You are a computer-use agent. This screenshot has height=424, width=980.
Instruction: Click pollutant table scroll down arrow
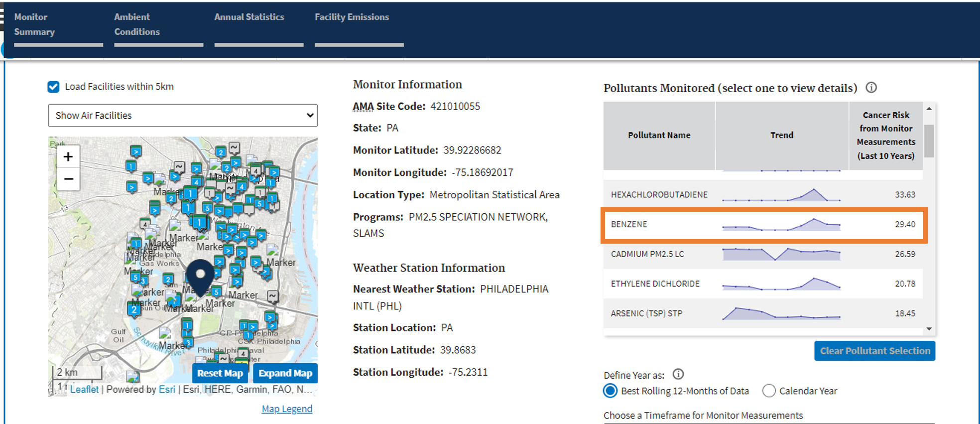[x=929, y=329]
